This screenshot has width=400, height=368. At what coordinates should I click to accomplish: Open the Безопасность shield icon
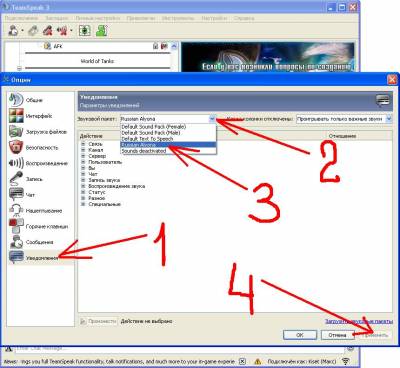16,147
